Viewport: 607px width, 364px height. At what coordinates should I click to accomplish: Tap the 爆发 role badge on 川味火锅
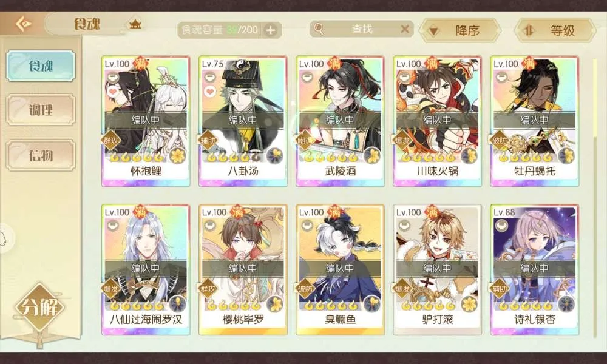click(402, 140)
